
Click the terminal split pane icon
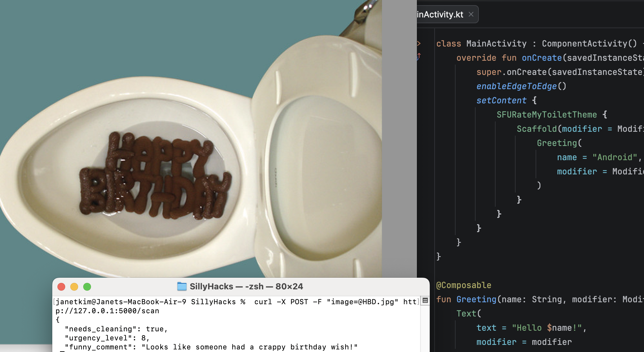pos(425,301)
